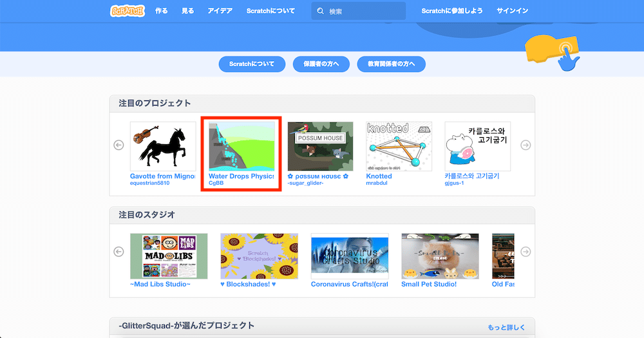Click the Old Fas studio title link
This screenshot has width=644, height=338.
(x=503, y=284)
